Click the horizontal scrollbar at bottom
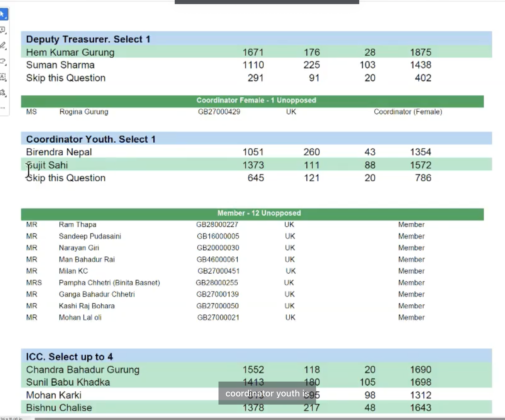This screenshot has width=505, height=420. (268, 418)
